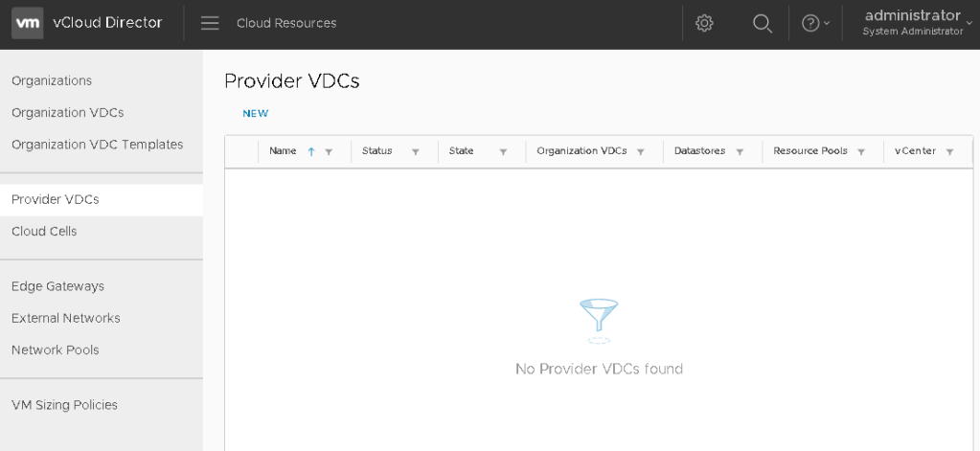
Task: Click the VMware vm logo icon
Action: click(28, 23)
